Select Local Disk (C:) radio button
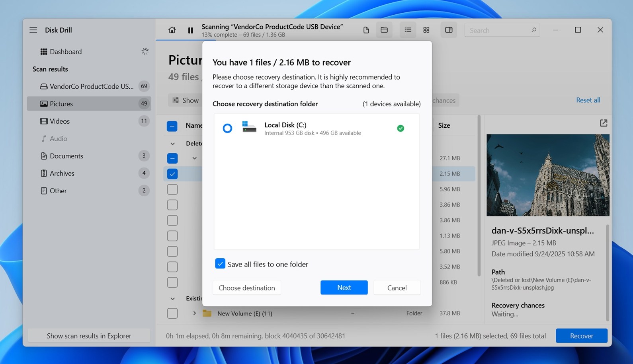 [x=227, y=128]
